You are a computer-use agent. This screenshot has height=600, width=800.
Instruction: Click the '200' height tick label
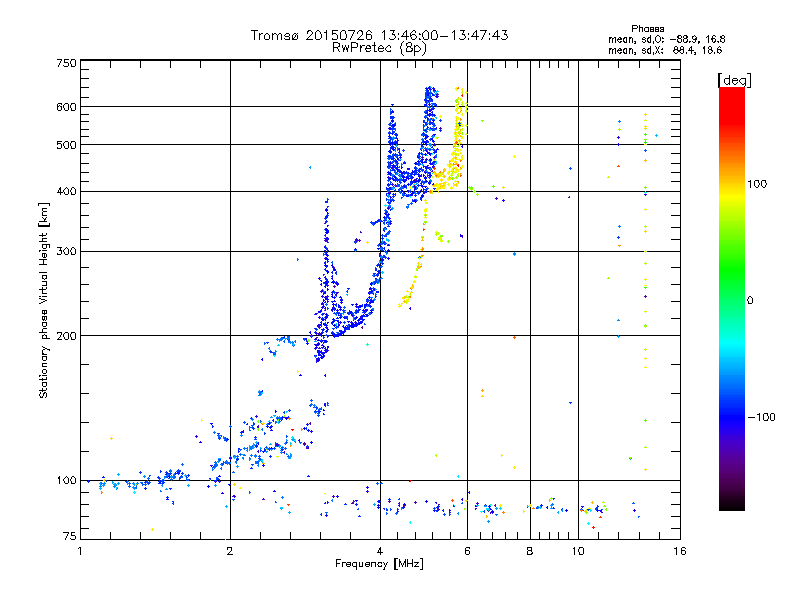click(66, 336)
